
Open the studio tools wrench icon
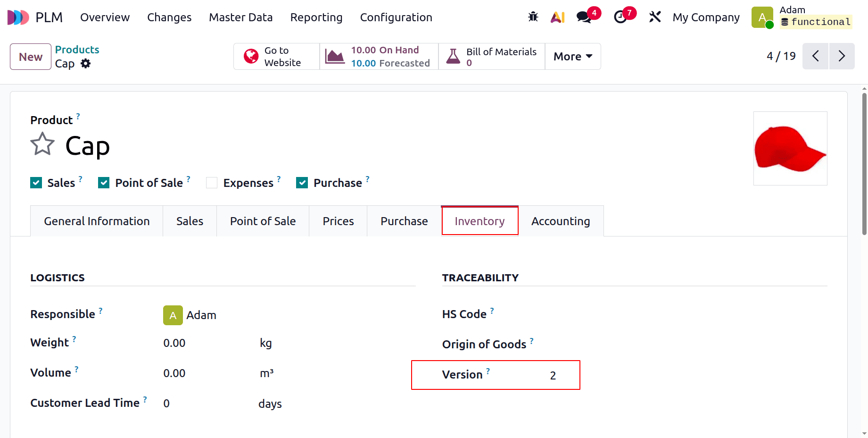click(655, 17)
